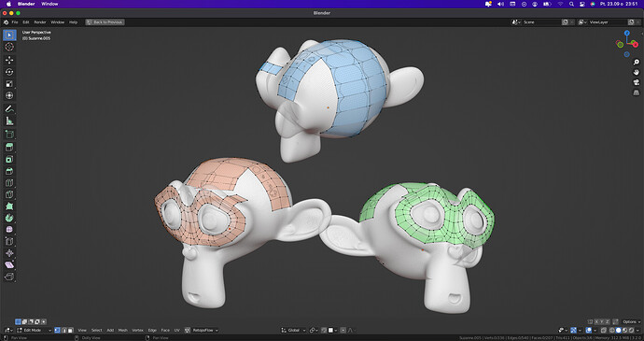Open the Render menu
The height and width of the screenshot is (341, 644).
click(40, 22)
